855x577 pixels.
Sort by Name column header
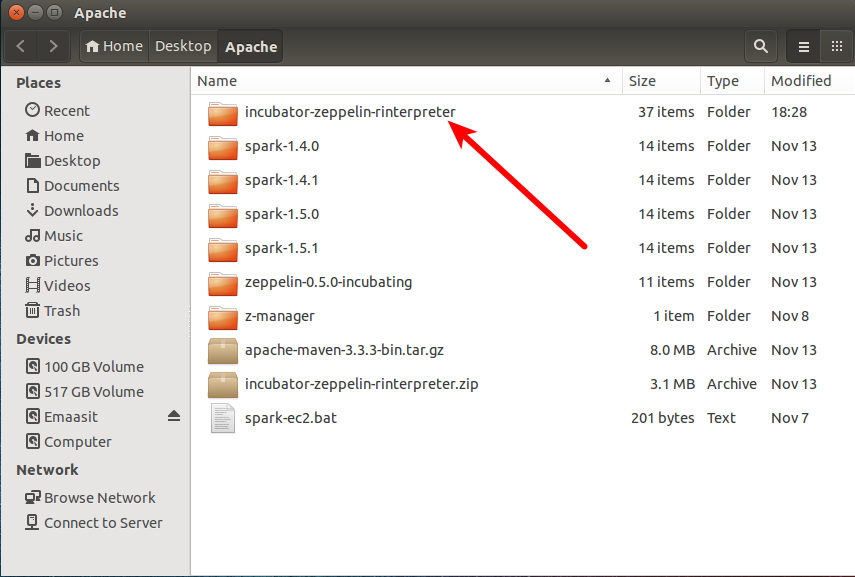point(406,81)
